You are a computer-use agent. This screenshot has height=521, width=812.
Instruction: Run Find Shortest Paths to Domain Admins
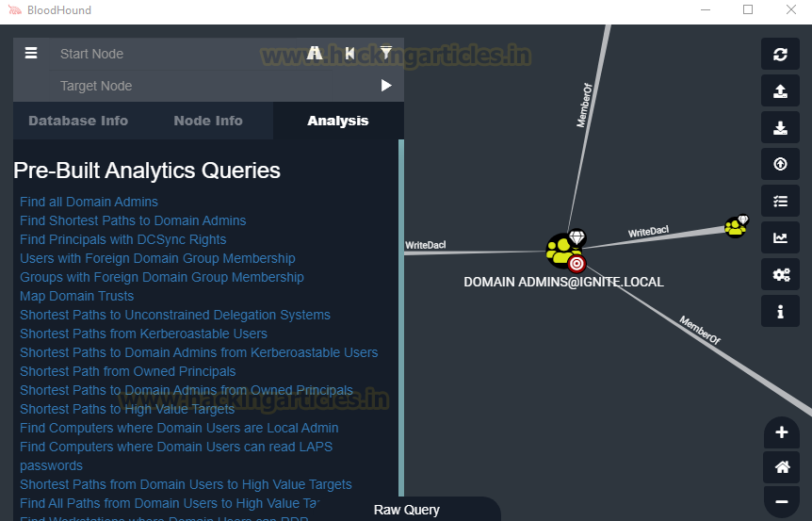133,220
